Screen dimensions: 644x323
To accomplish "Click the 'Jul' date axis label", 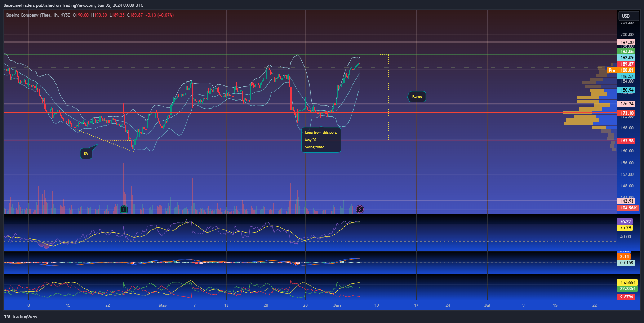I will [x=487, y=305].
